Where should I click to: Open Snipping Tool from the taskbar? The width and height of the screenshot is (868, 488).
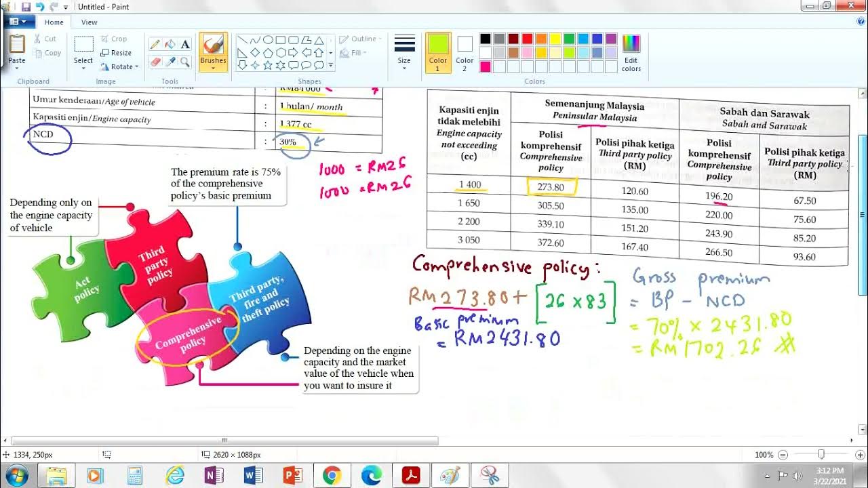click(489, 476)
